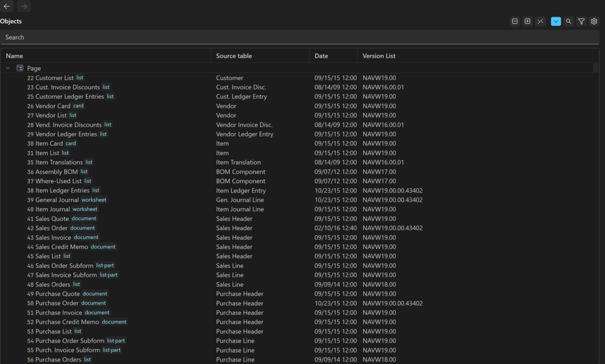The height and width of the screenshot is (364, 605).
Task: Select 26 Vendor Card
Action: pyautogui.click(x=48, y=106)
